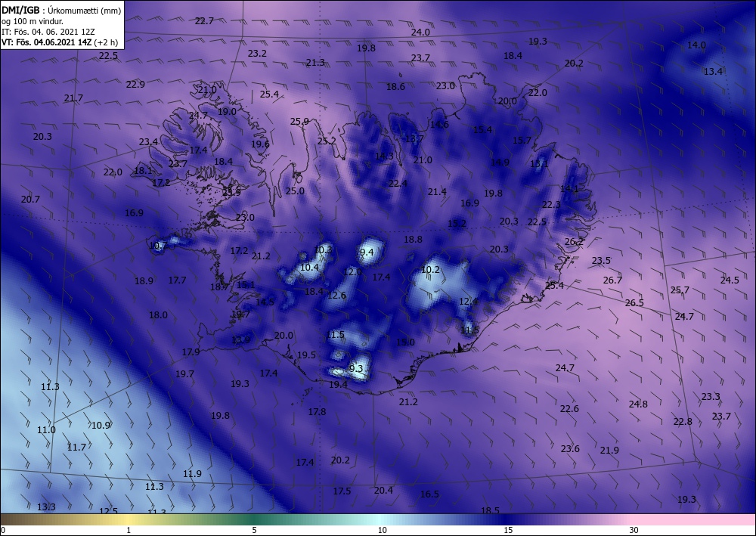This screenshot has width=756, height=536.
Task: Select the map value 26.5
Action: (634, 302)
